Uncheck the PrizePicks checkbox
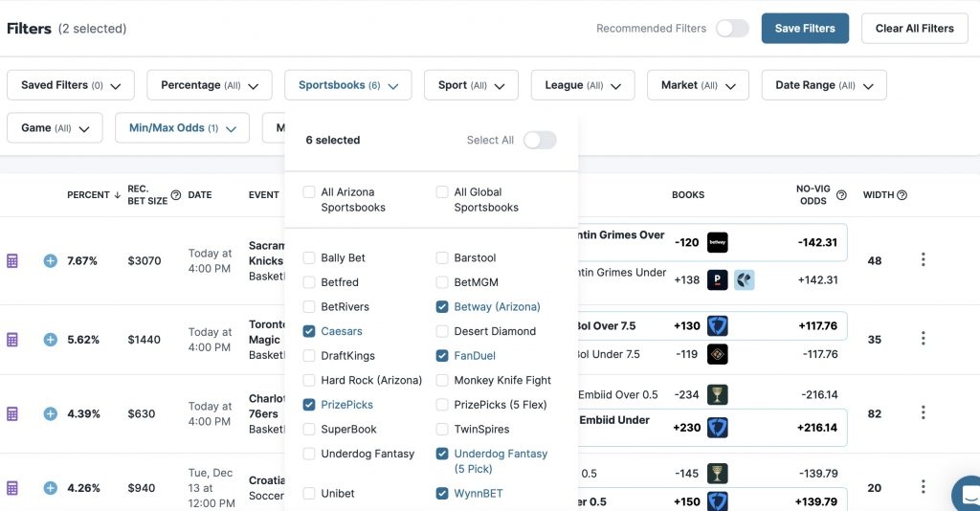Screen dimensions: 980x511 309,405
